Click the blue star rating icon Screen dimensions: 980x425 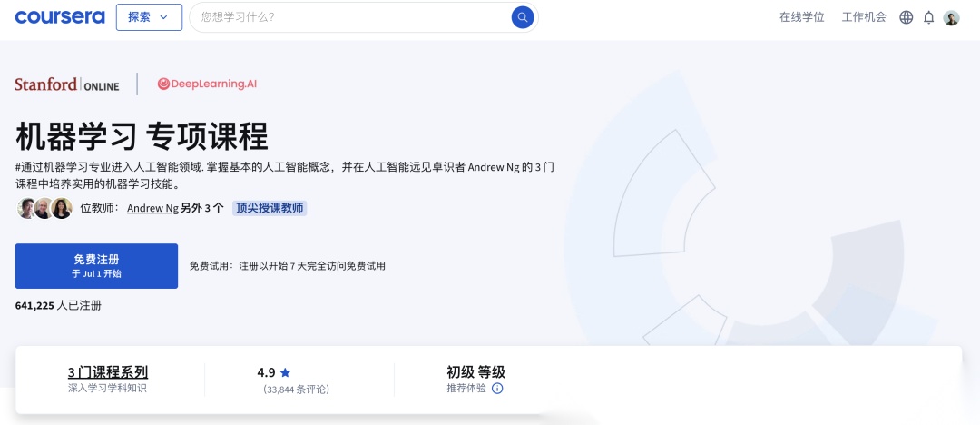(x=285, y=372)
